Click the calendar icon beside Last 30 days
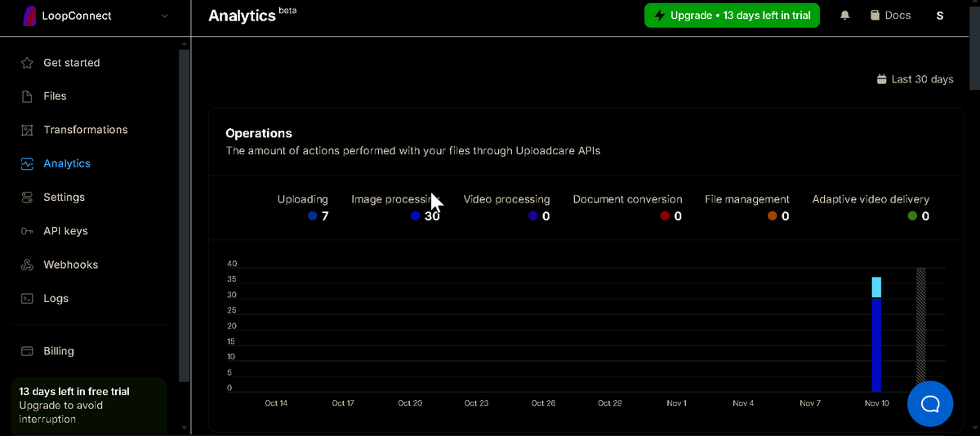Screen dimensions: 980x436 (881, 79)
